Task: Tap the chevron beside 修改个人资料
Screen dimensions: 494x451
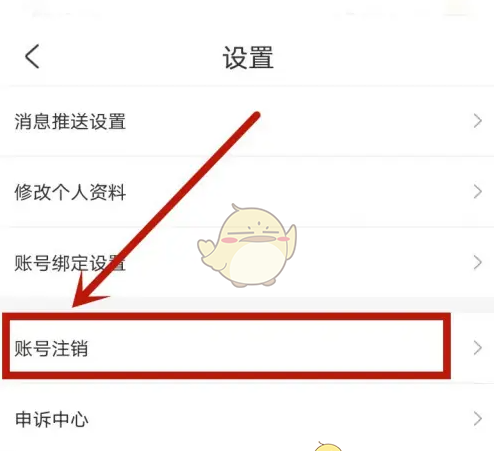Action: point(478,192)
